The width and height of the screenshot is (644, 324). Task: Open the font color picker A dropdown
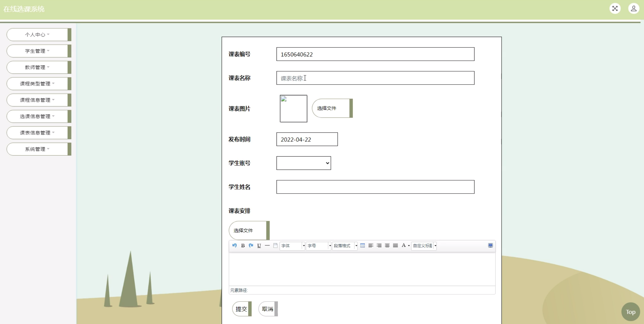click(x=409, y=246)
